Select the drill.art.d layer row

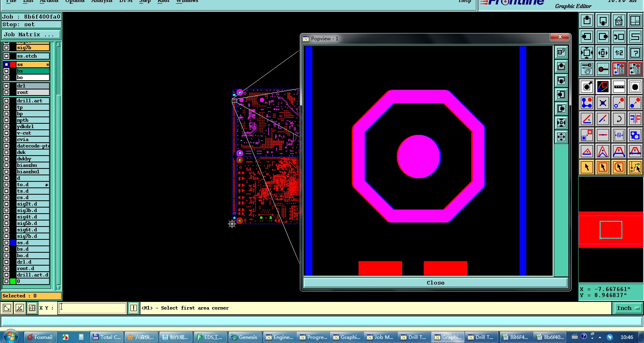(x=33, y=275)
